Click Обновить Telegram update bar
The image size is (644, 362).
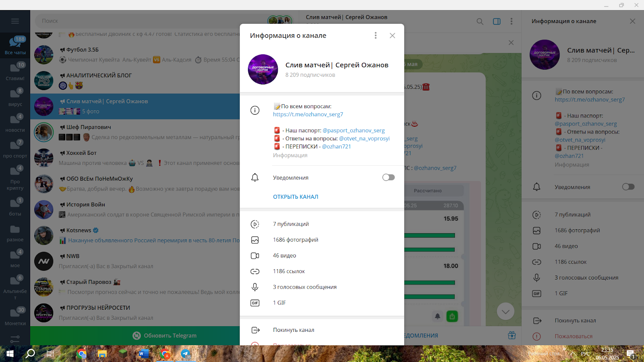165,335
